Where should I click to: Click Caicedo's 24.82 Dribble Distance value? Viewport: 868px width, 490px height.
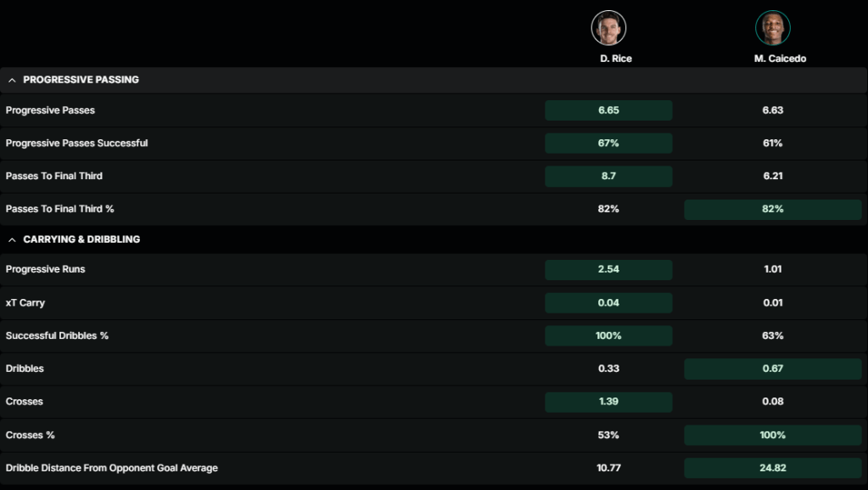click(x=772, y=468)
